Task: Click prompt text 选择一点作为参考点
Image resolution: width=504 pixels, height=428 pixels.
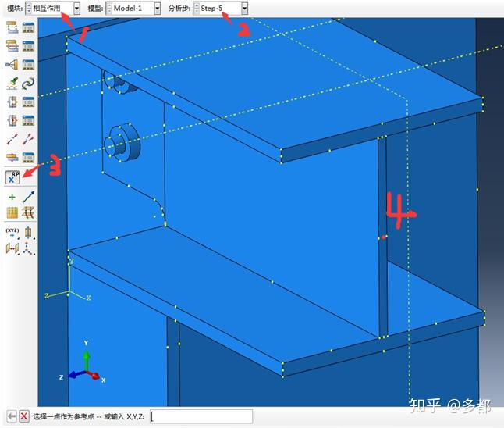Action: coord(63,416)
